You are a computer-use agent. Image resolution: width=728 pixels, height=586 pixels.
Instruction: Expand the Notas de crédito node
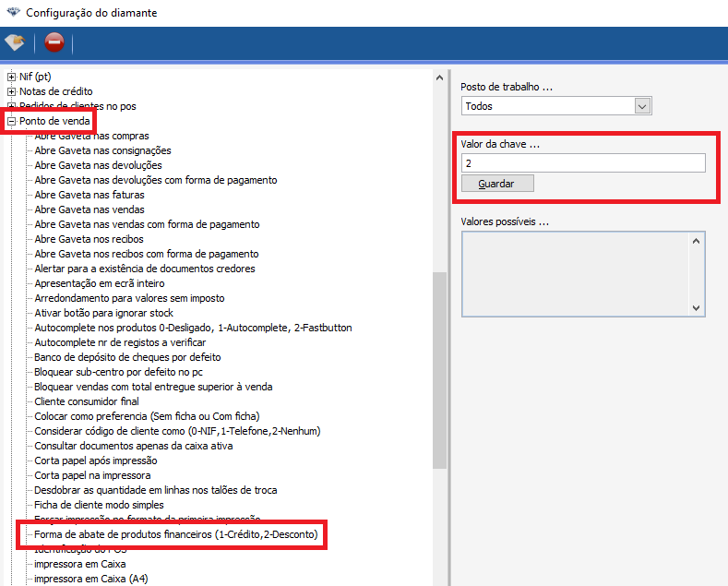pos(12,91)
